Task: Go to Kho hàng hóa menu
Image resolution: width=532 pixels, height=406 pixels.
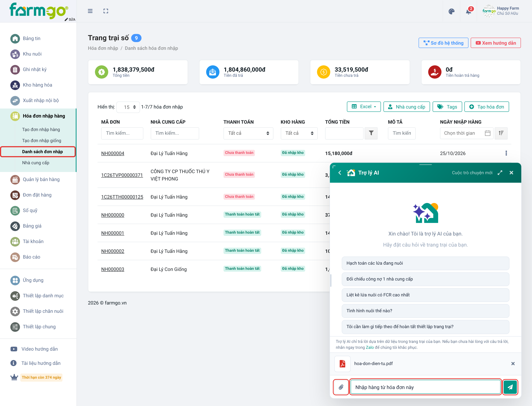Action: 37,85
